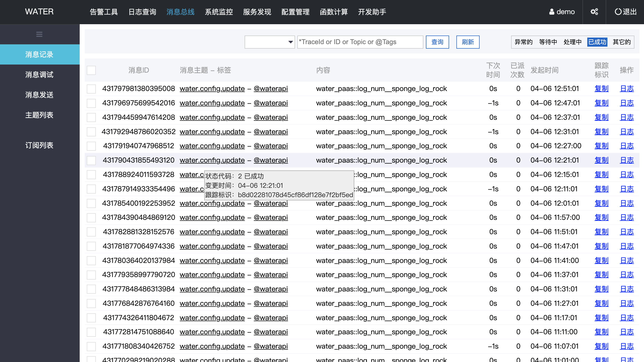Click 消息ID column header
This screenshot has height=362, width=644.
pos(138,70)
